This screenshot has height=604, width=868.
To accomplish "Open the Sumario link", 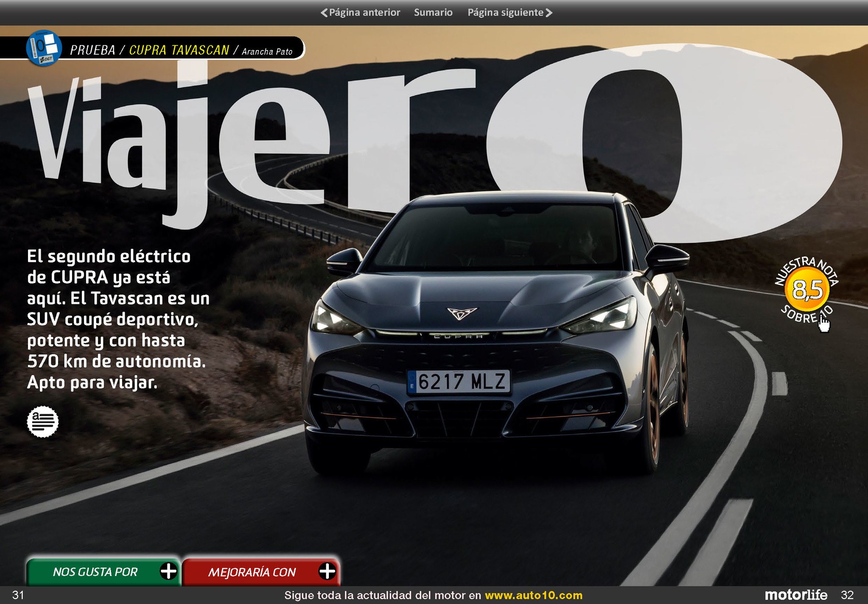I will click(433, 12).
